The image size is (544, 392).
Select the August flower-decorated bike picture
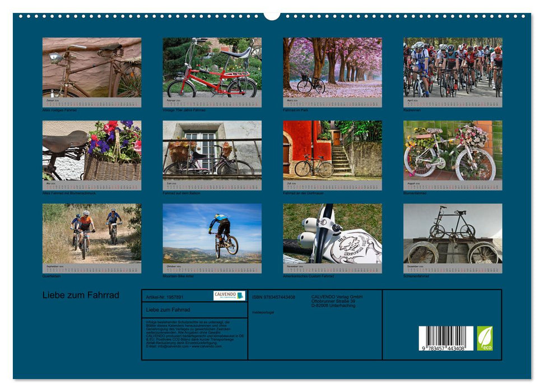451,152
